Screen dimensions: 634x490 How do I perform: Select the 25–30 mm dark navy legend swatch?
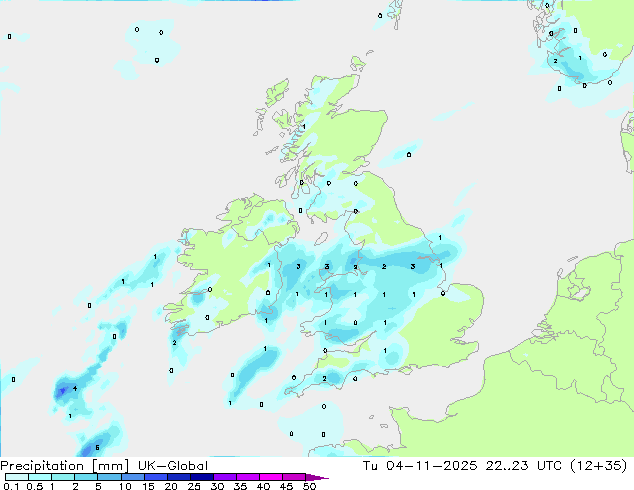pyautogui.click(x=201, y=477)
